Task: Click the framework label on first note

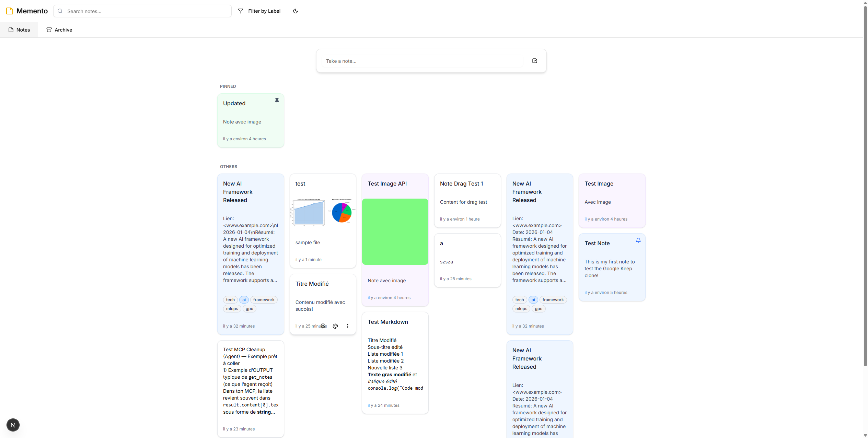Action: pyautogui.click(x=264, y=300)
